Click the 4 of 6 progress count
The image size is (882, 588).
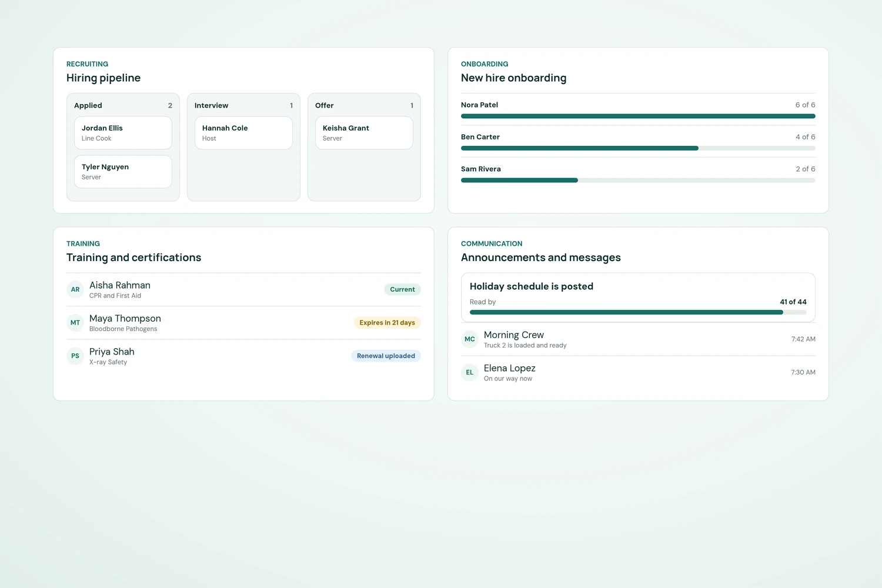tap(805, 137)
